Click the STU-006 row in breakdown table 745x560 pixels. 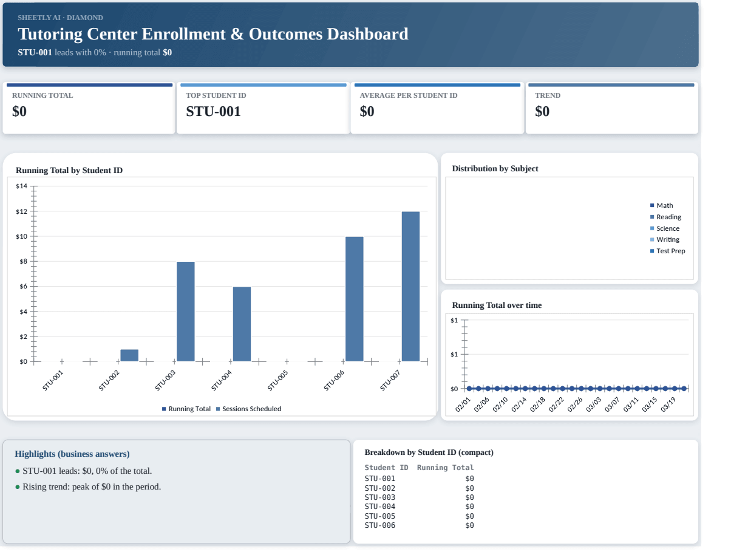click(x=420, y=525)
